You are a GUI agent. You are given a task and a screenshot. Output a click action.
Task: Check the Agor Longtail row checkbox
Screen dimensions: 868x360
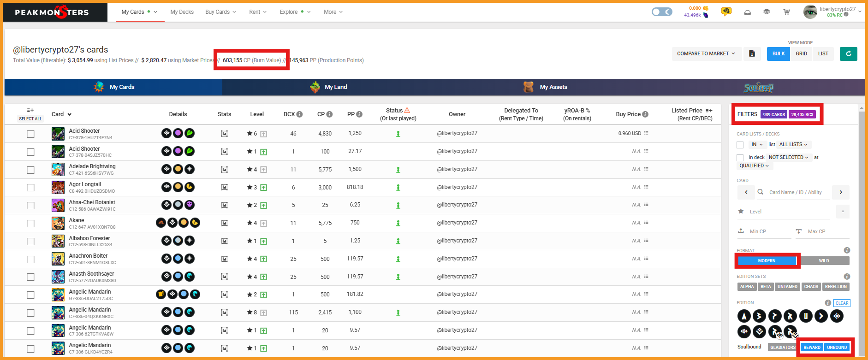(x=30, y=188)
